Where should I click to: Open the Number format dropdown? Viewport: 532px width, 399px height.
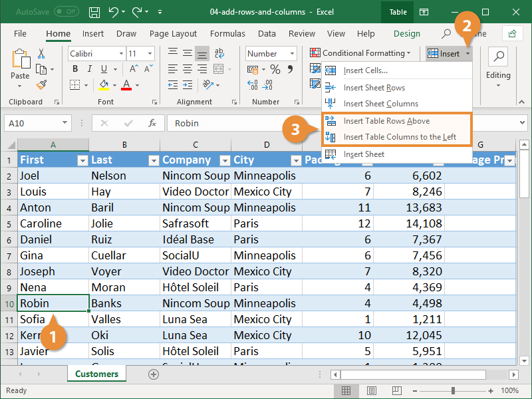(x=292, y=54)
